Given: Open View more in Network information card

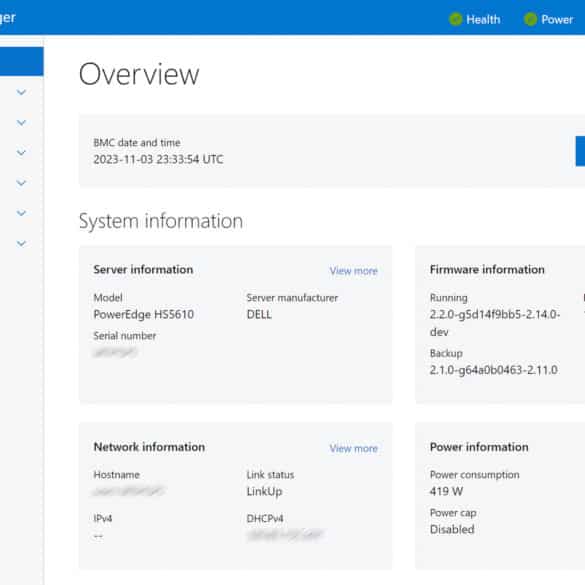Looking at the screenshot, I should click(353, 448).
